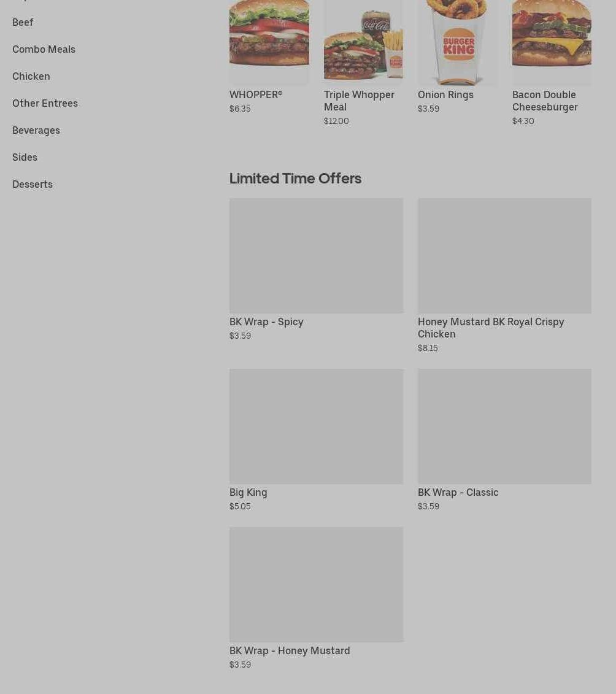Select the Big King item image
616x694 pixels.
click(x=316, y=426)
